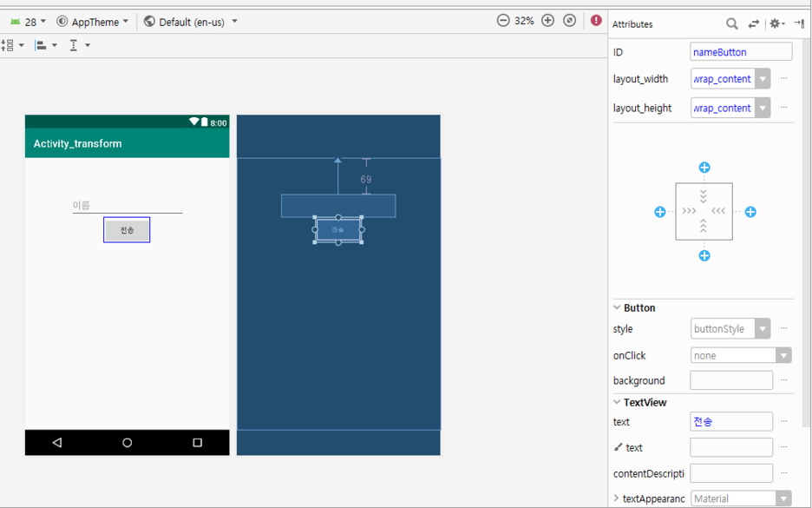Open the pack/expand tools icon dropdown

point(12,45)
